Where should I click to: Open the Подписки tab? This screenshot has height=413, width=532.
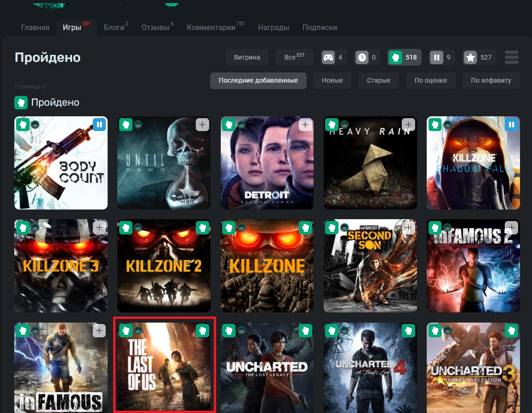click(x=320, y=28)
